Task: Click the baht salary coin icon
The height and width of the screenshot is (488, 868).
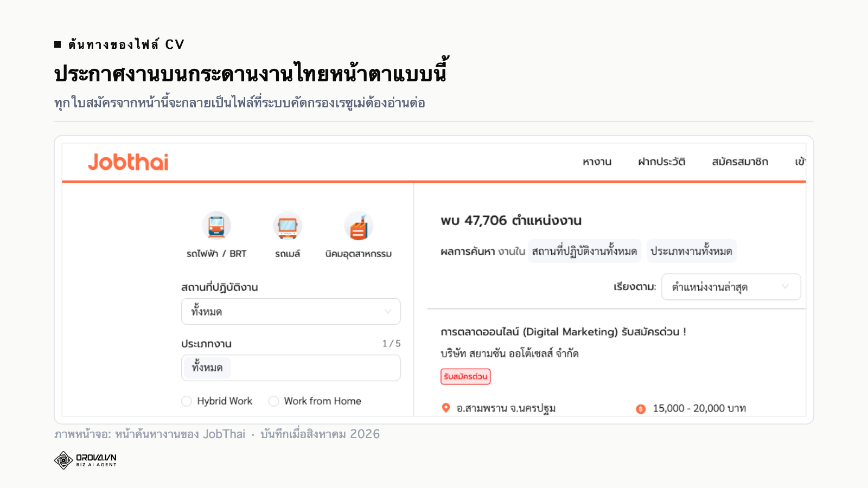Action: pyautogui.click(x=641, y=409)
